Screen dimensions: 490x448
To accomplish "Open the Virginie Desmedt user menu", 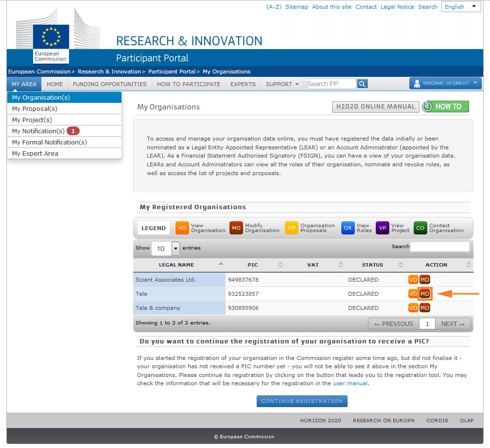I will pos(445,84).
